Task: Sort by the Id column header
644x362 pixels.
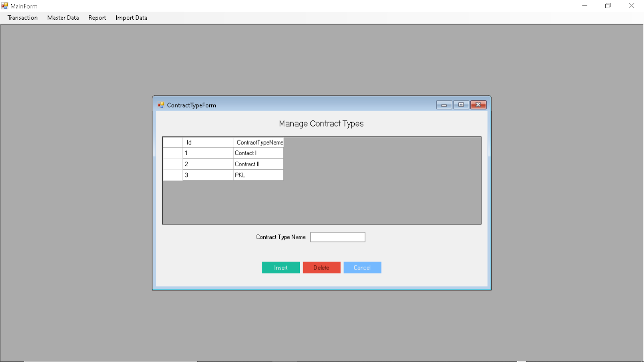Action: (208, 142)
